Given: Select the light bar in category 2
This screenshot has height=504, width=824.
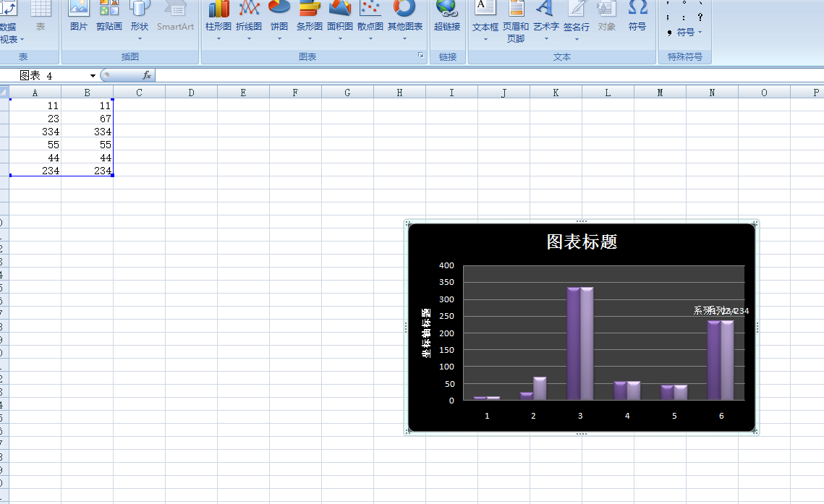Looking at the screenshot, I should click(x=540, y=388).
